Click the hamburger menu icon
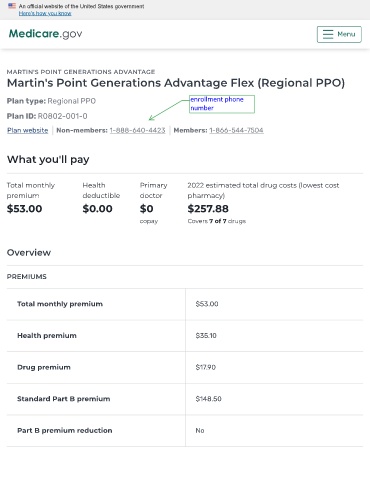Image resolution: width=370 pixels, height=480 pixels. click(x=328, y=34)
